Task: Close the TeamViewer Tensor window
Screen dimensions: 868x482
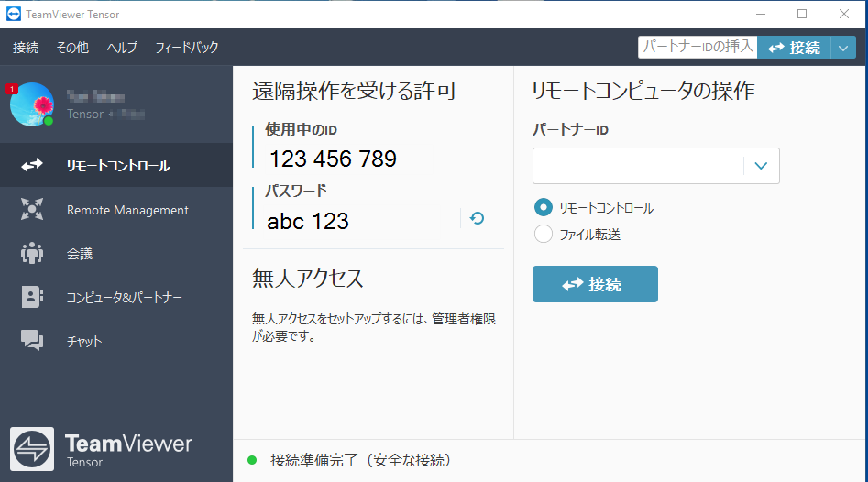Action: [x=843, y=14]
